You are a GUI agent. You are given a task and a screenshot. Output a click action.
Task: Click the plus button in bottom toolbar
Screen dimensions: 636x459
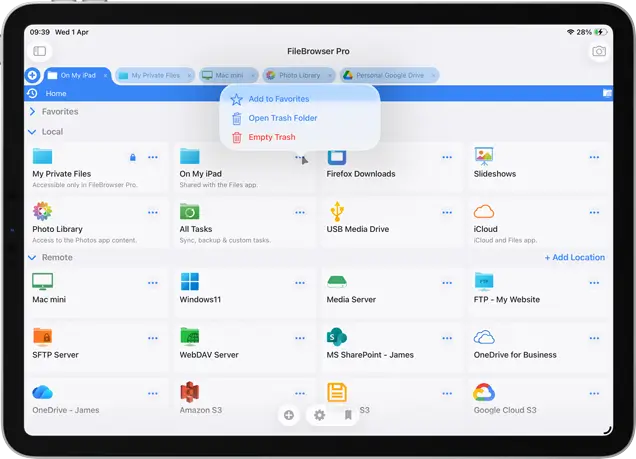[289, 415]
